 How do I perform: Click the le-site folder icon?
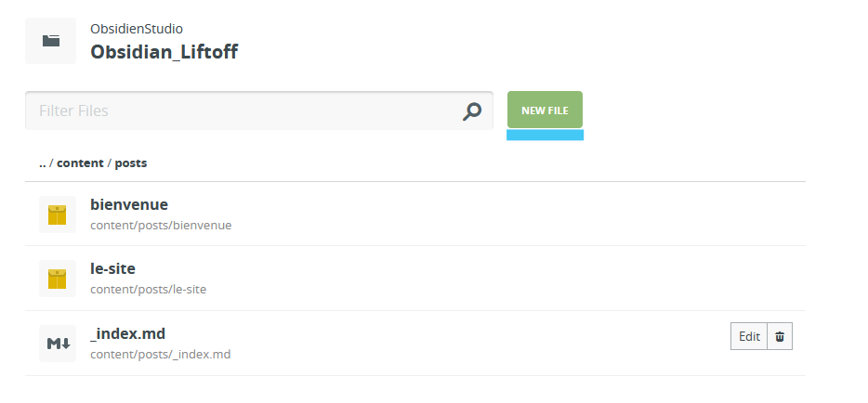57,279
